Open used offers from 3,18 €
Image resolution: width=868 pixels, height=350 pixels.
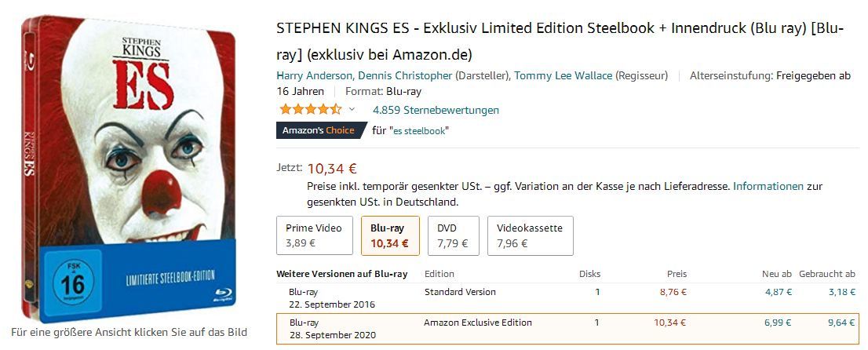[x=842, y=293]
